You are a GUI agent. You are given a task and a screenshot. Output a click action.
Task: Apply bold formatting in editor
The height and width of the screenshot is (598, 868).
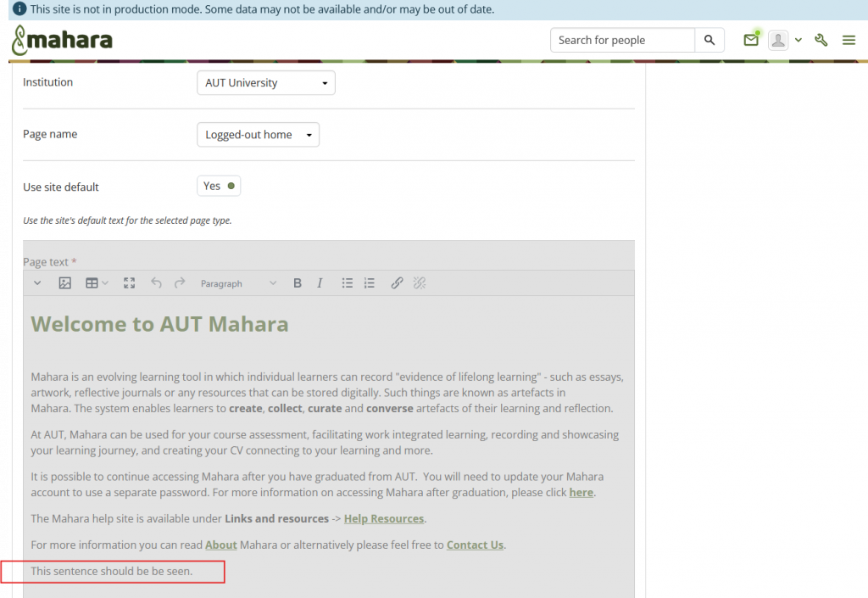[298, 283]
